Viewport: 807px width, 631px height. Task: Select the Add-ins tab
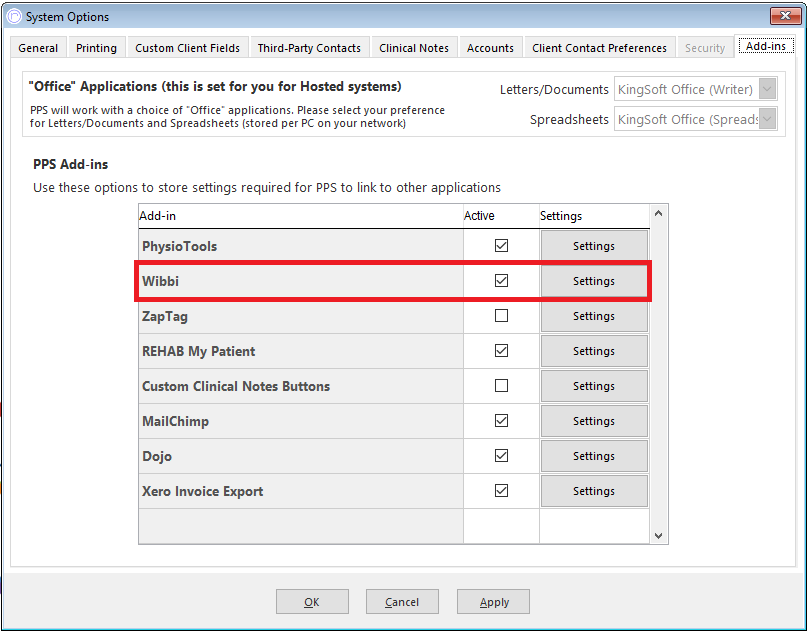766,46
